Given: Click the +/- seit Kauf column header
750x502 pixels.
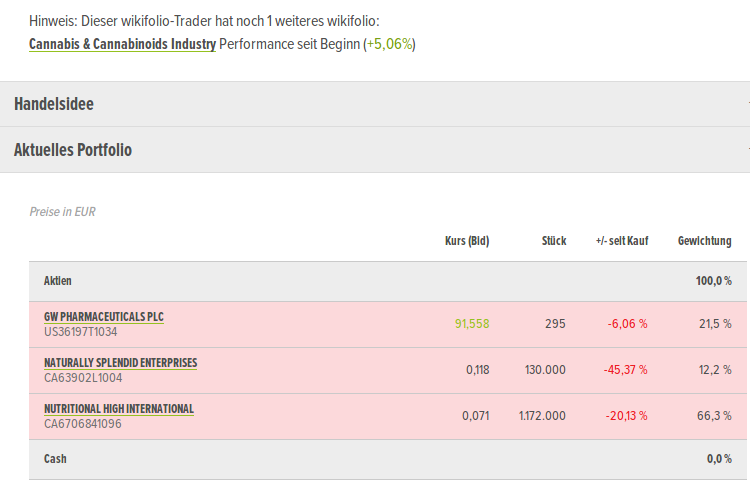Looking at the screenshot, I should (x=621, y=241).
